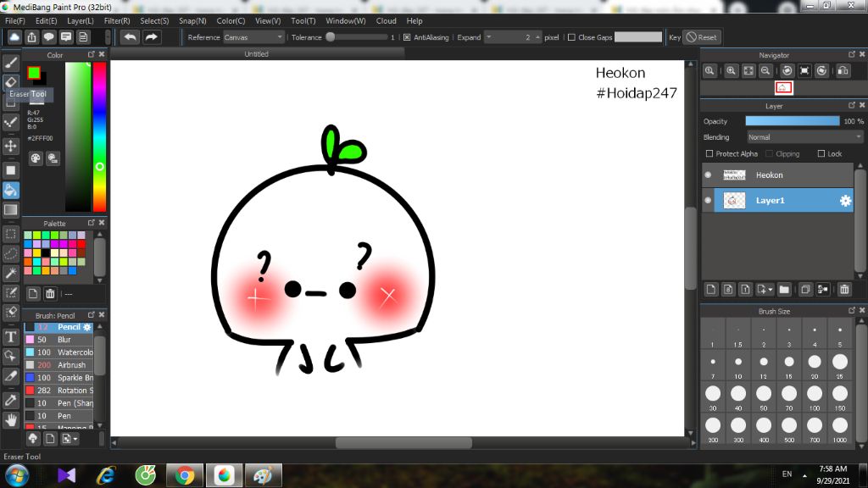This screenshot has height=488, width=868.
Task: Delete layer with trash icon in Layer panel
Action: click(844, 290)
